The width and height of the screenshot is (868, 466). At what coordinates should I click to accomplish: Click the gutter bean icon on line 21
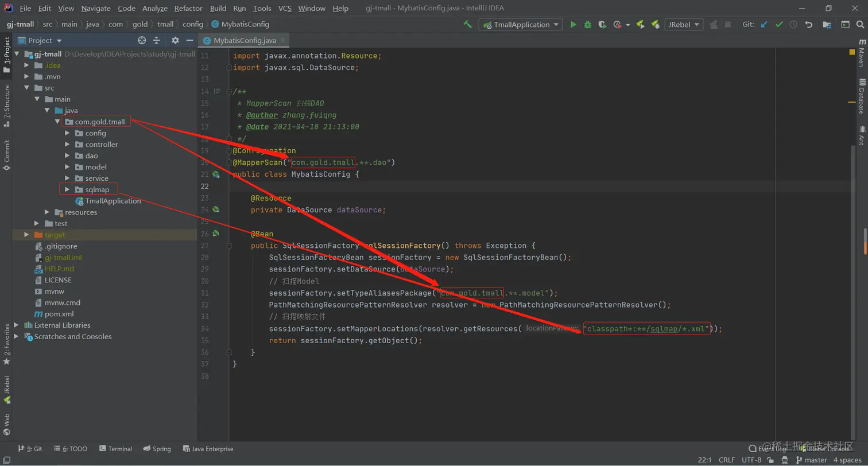216,174
